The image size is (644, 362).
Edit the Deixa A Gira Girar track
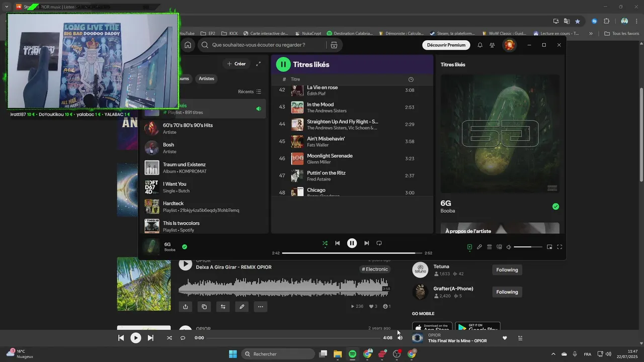click(242, 306)
